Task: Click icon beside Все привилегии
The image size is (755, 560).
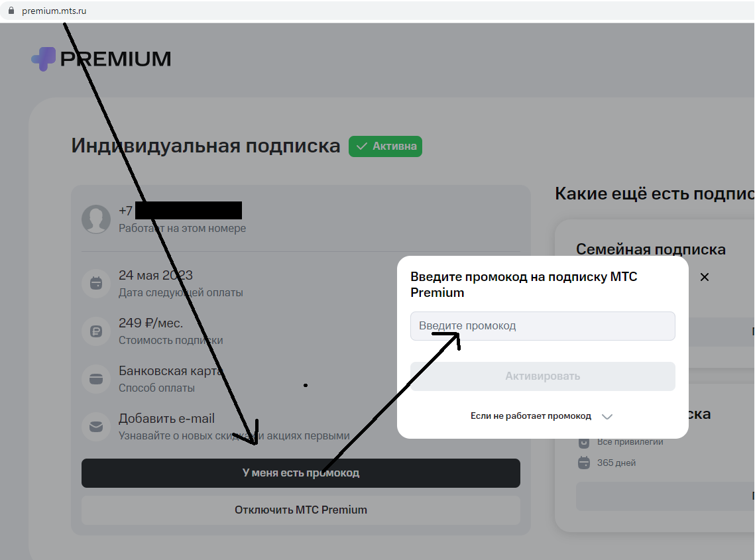Action: [x=584, y=442]
